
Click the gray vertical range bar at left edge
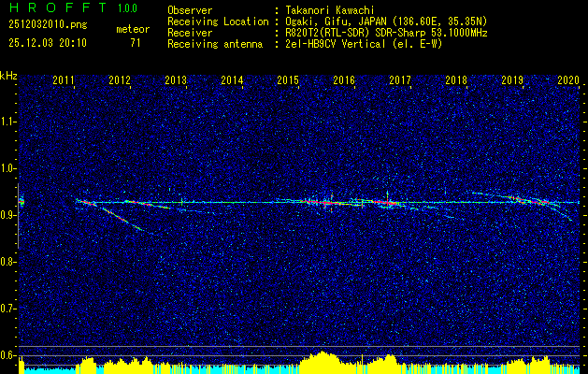pyautogui.click(x=18, y=216)
